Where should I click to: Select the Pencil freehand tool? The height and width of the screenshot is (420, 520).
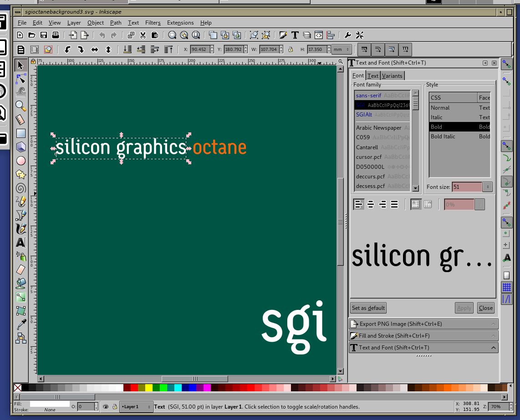[20, 202]
